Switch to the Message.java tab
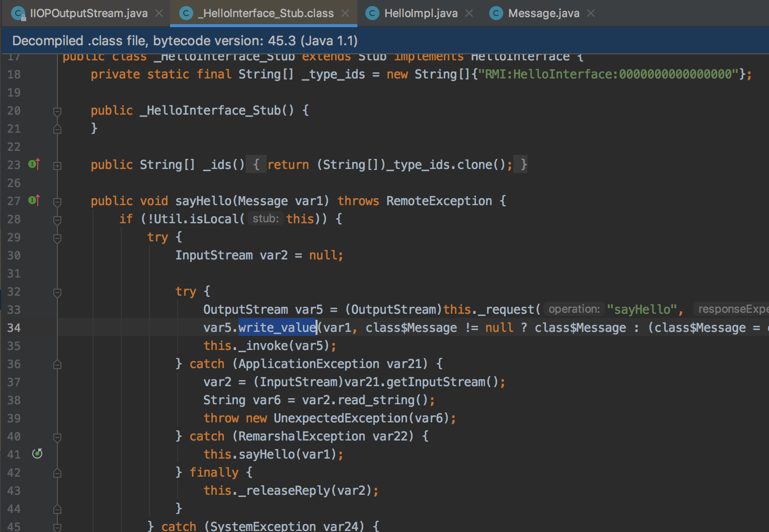 pyautogui.click(x=543, y=13)
